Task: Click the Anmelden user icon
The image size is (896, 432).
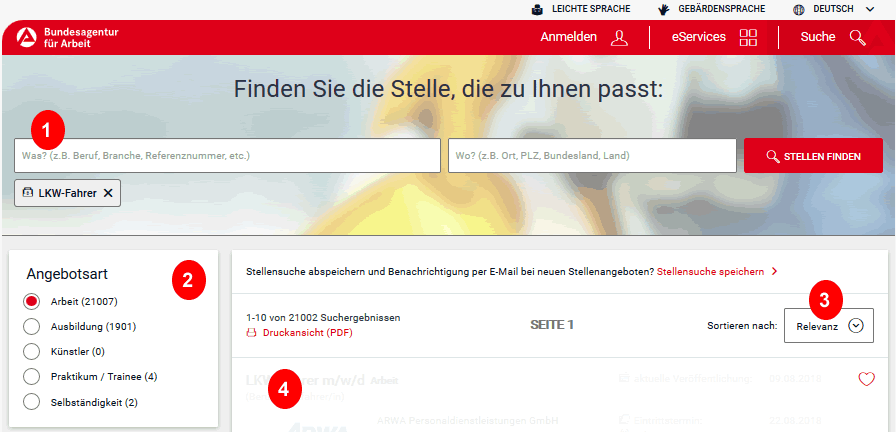Action: tap(620, 38)
